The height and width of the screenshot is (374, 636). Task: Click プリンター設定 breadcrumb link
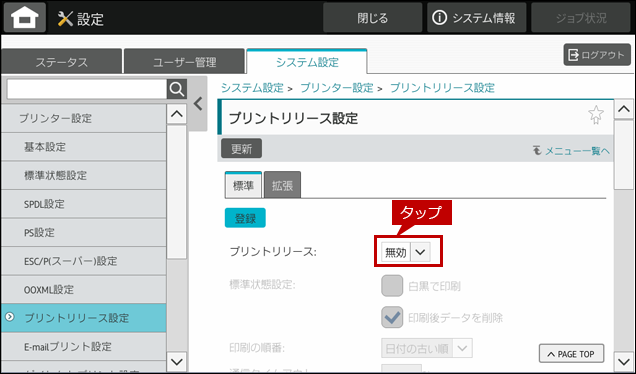pyautogui.click(x=337, y=88)
